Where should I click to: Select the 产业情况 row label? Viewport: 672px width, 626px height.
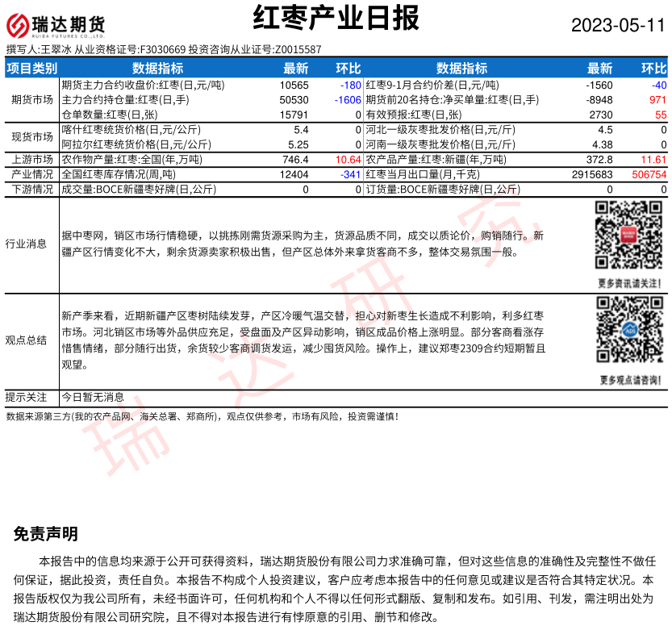(x=31, y=174)
